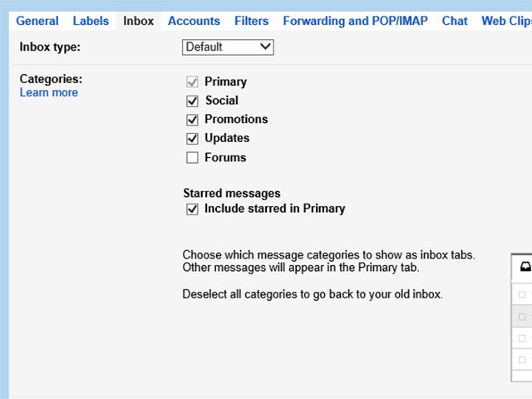Open the Labels settings tab
This screenshot has height=399, width=532.
point(91,21)
